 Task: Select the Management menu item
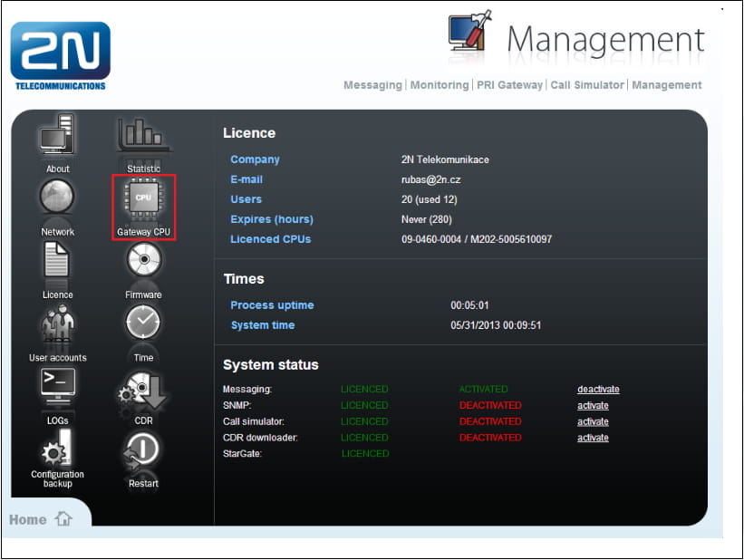point(667,85)
